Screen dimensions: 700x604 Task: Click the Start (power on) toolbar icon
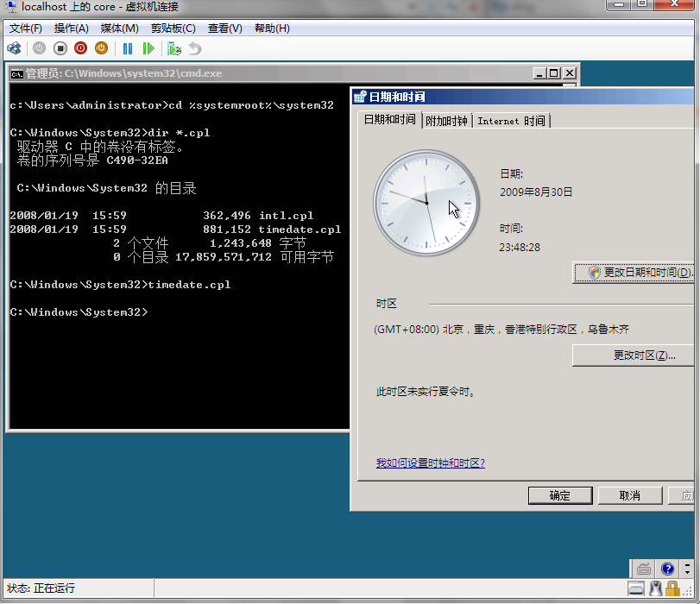click(x=40, y=48)
